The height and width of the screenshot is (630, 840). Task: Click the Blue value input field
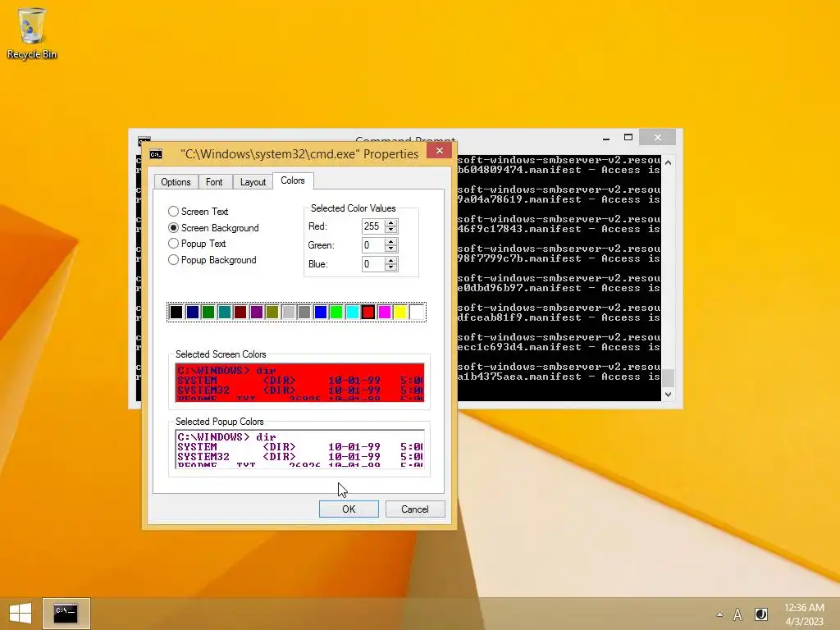coord(373,263)
